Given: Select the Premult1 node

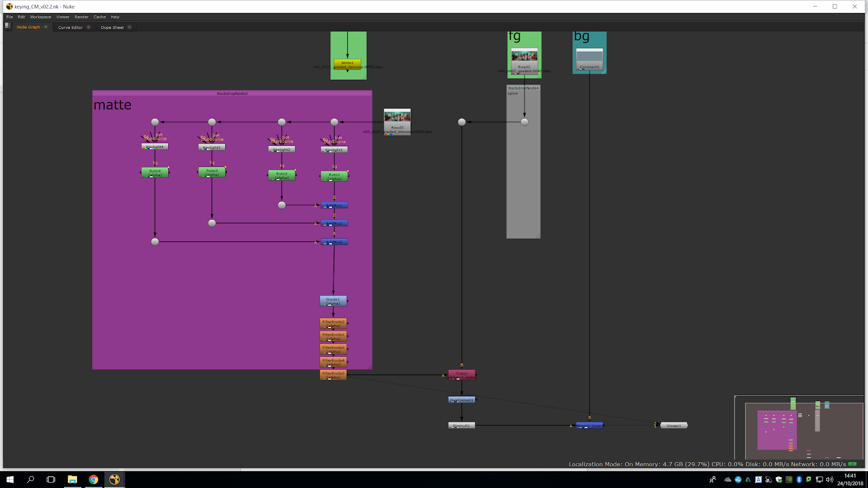Looking at the screenshot, I should tap(462, 426).
